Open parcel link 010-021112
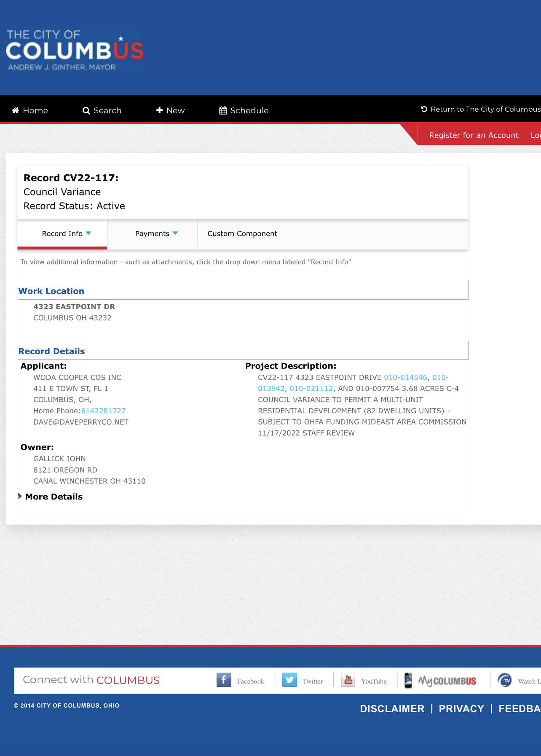541x756 pixels. pyautogui.click(x=311, y=388)
